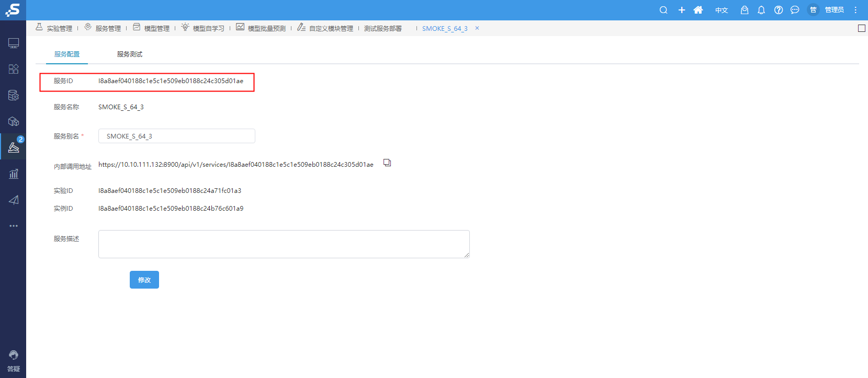This screenshot has height=378, width=868.
Task: Select 服务配置 sub-tab
Action: (x=67, y=54)
